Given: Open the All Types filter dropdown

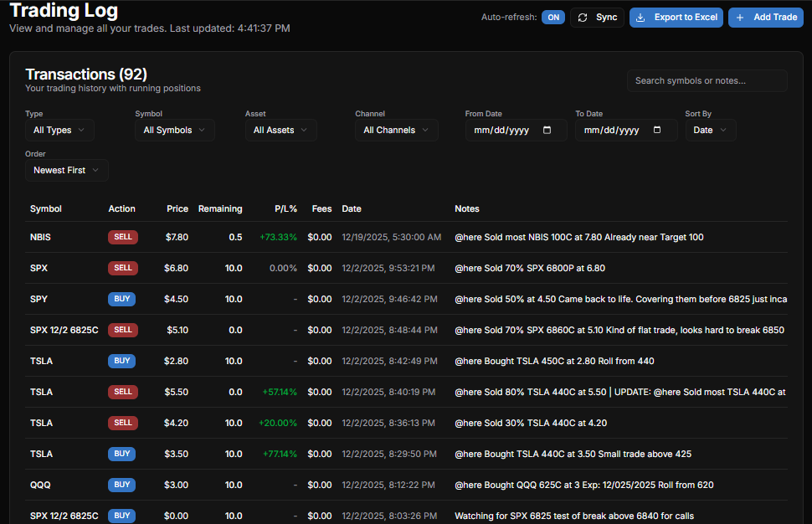Looking at the screenshot, I should tap(59, 130).
